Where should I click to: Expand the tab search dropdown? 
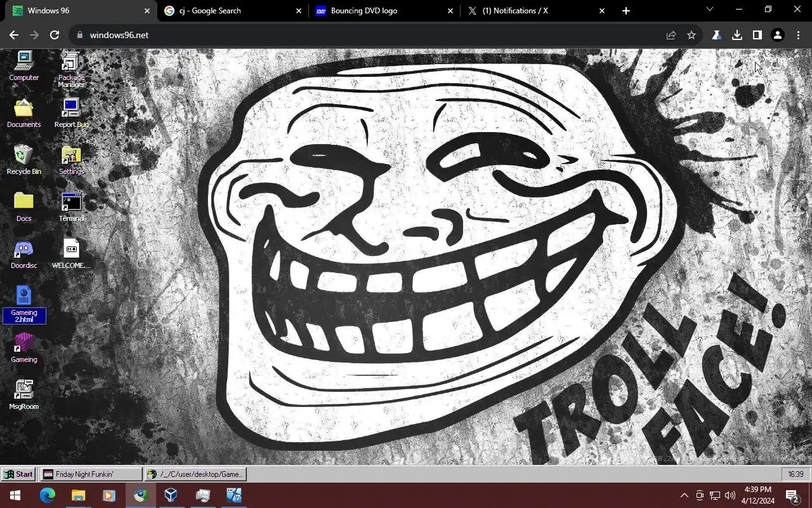pyautogui.click(x=710, y=10)
